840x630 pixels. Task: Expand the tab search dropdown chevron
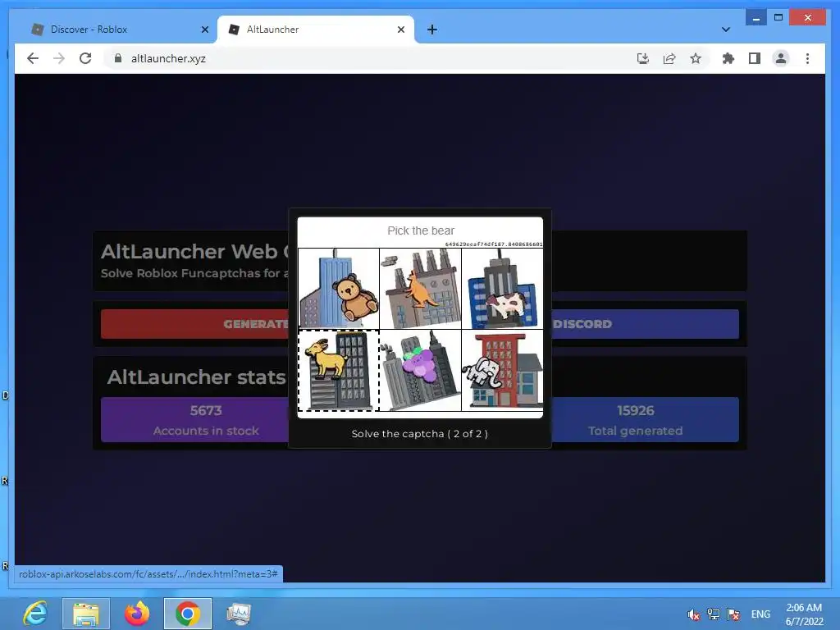726,30
